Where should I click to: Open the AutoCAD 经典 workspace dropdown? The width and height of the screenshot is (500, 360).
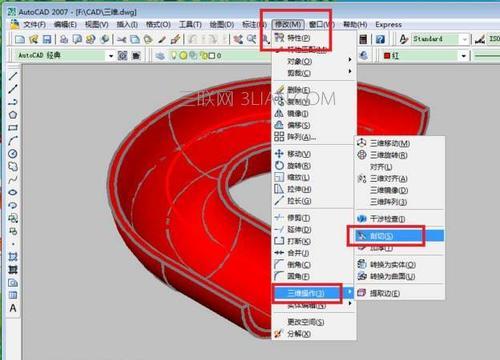coord(111,56)
